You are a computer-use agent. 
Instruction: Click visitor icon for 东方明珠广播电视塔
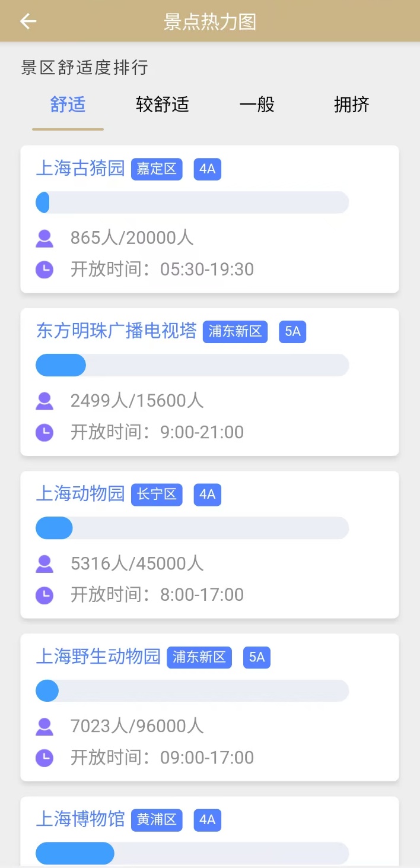pos(44,401)
